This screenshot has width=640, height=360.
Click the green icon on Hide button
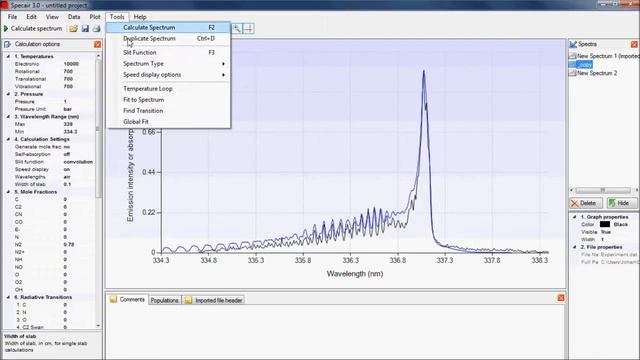[x=612, y=203]
